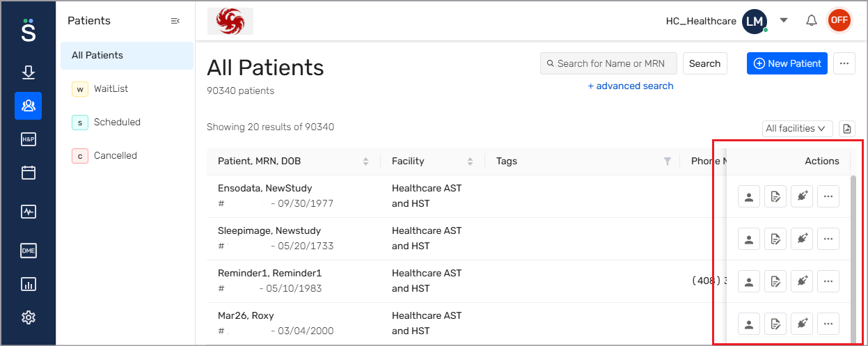Open the + advanced search link
Image resolution: width=868 pixels, height=346 pixels.
631,86
